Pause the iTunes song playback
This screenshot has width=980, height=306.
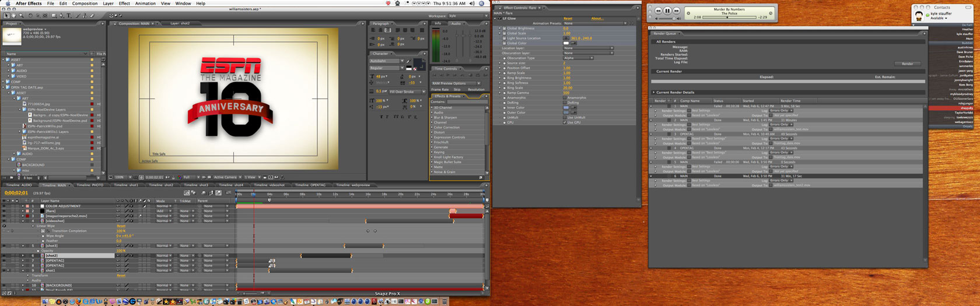(667, 10)
